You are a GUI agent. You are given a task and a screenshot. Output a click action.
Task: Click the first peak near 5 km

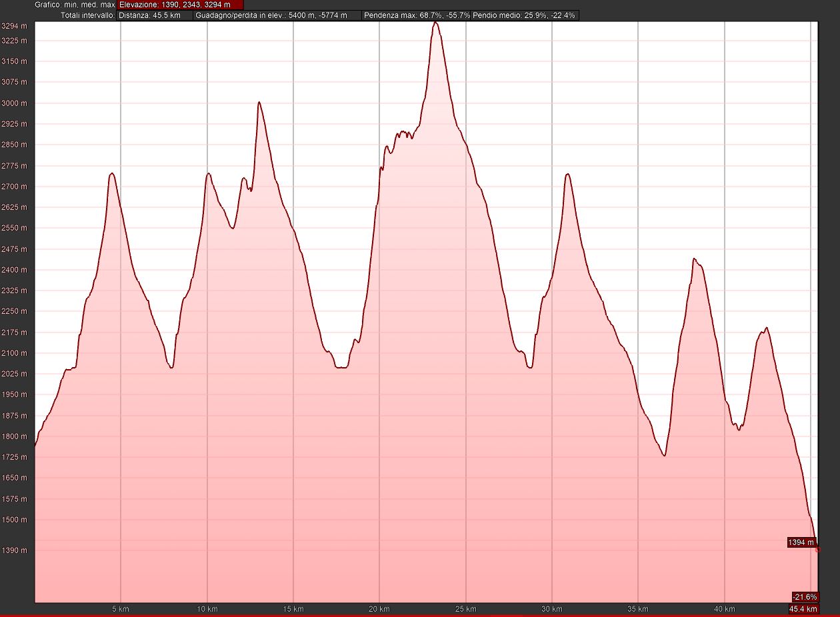pos(111,173)
